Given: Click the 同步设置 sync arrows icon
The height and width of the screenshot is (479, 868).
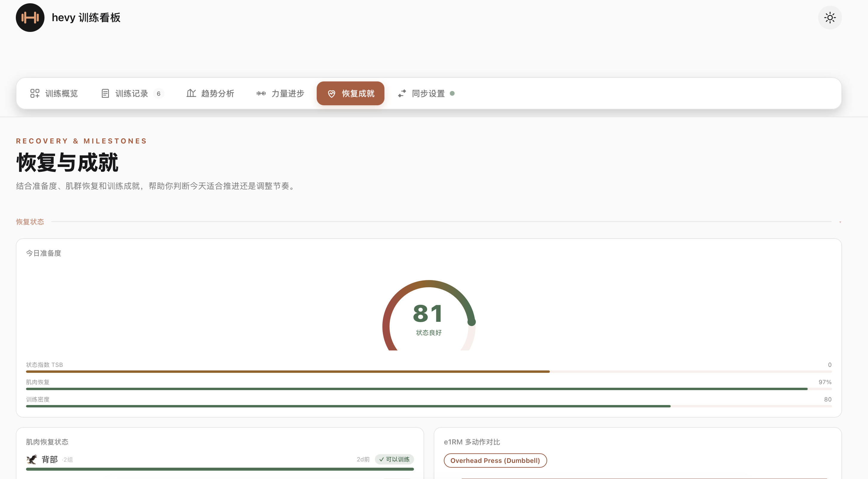Looking at the screenshot, I should pyautogui.click(x=402, y=94).
